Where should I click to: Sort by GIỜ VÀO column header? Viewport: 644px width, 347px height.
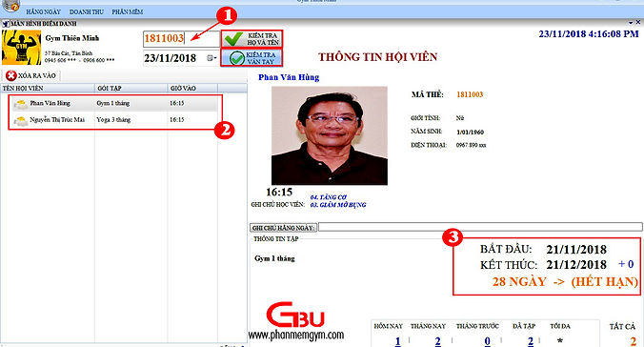point(192,88)
